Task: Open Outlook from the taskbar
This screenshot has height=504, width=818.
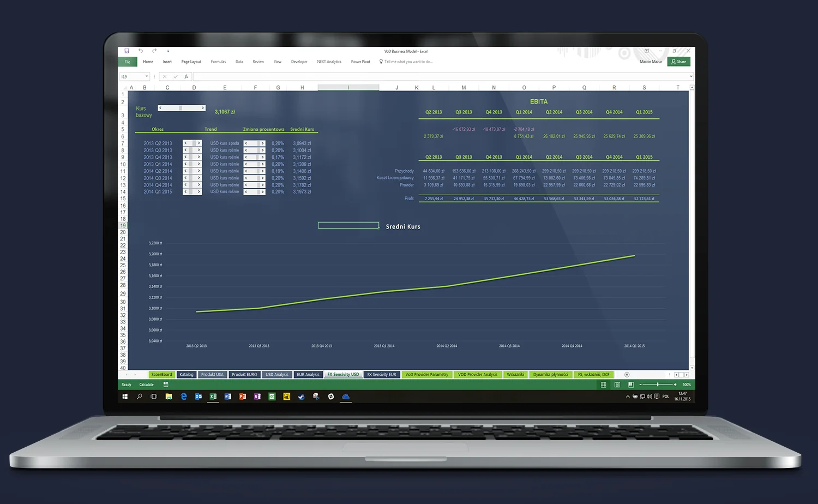Action: tap(199, 397)
